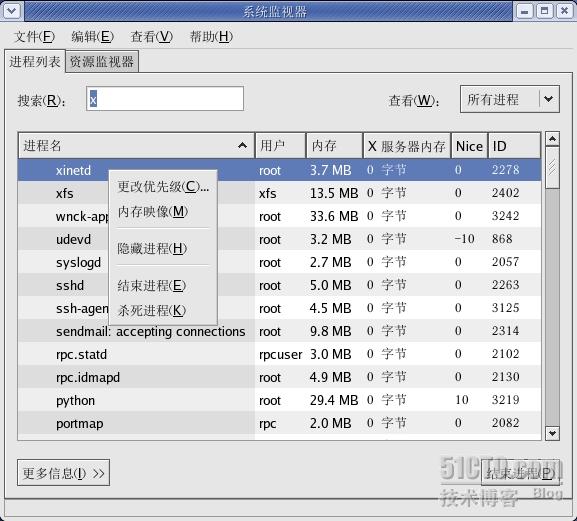Open the window menu icon in title bar

[x=12, y=11]
